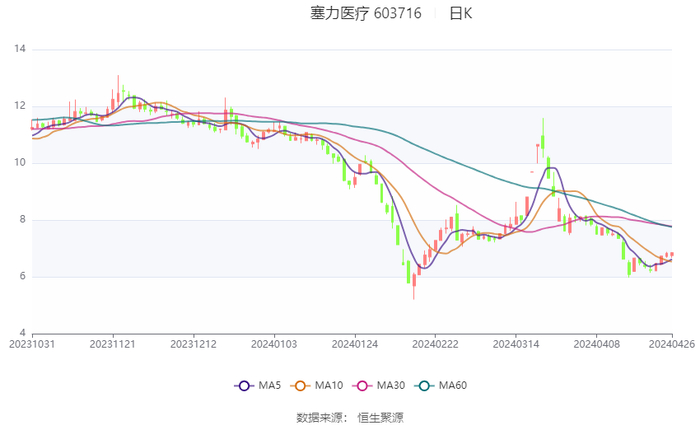Pick the 20240222 date axis label
700x426 pixels.
[434, 343]
